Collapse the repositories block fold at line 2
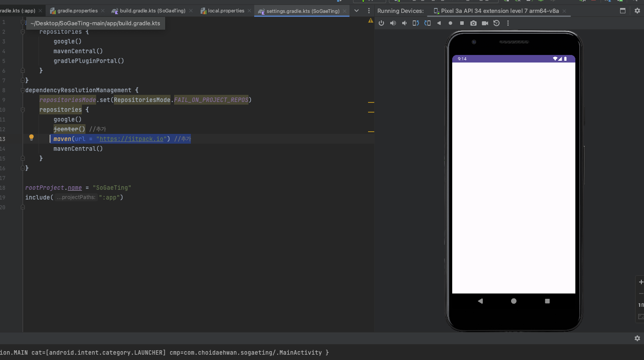 pyautogui.click(x=22, y=31)
